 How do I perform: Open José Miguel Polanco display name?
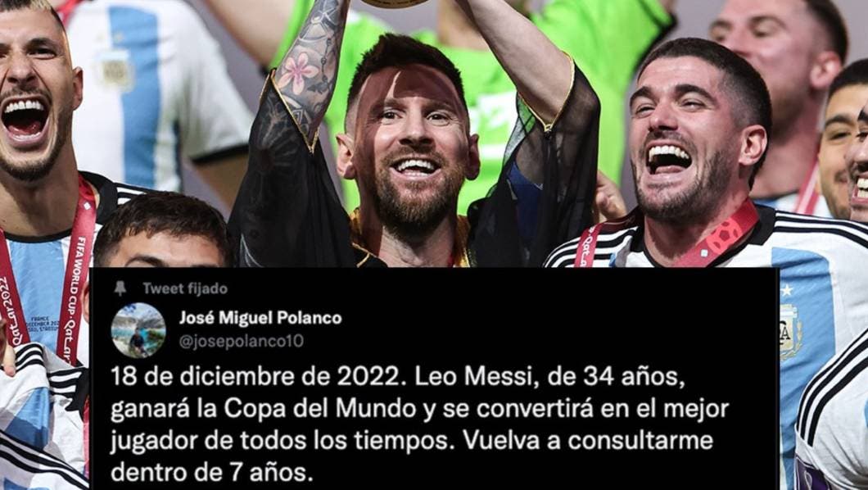pos(260,318)
